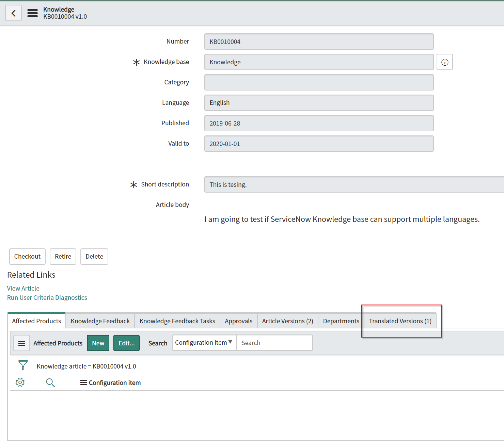Open the Departments tab
This screenshot has width=504, height=441.
tap(341, 321)
